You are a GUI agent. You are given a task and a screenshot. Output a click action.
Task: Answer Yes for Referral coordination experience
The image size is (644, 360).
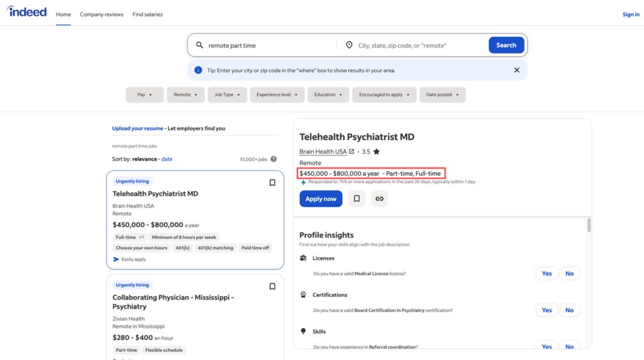point(547,346)
